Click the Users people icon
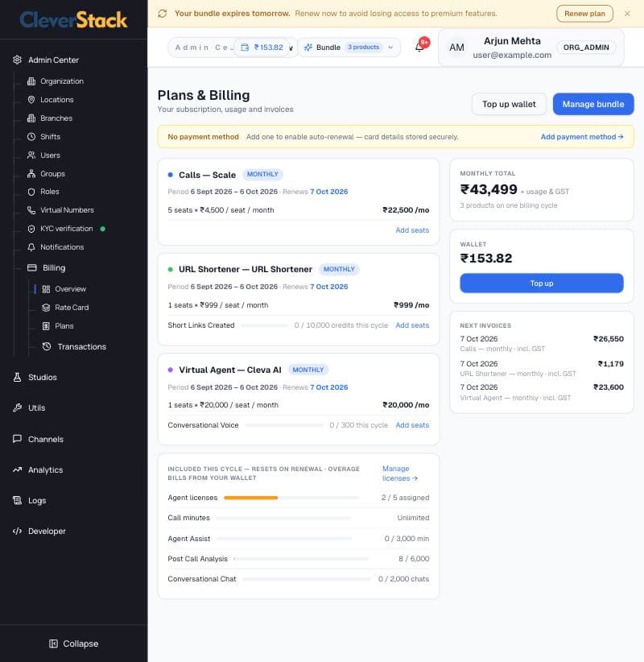This screenshot has height=662, width=644. 31,155
